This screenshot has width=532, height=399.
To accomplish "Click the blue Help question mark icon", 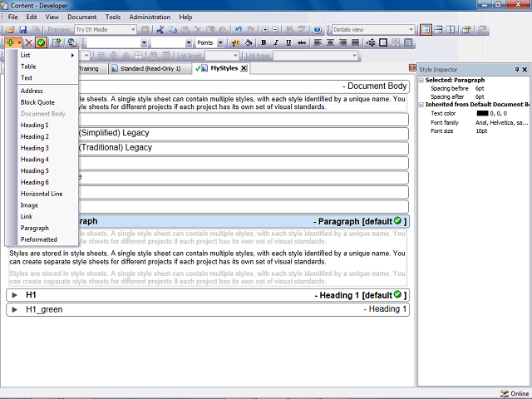I will pyautogui.click(x=318, y=30).
